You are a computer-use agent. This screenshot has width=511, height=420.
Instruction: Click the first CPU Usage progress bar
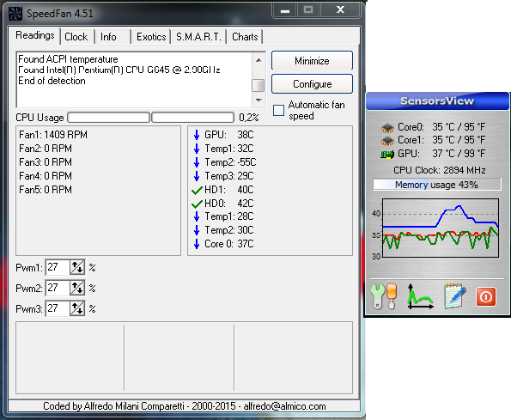pyautogui.click(x=108, y=118)
